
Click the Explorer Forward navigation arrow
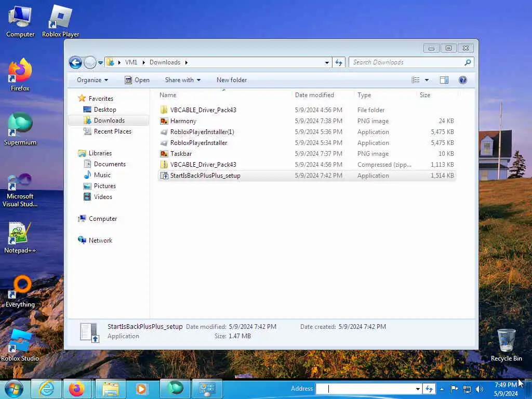point(90,62)
